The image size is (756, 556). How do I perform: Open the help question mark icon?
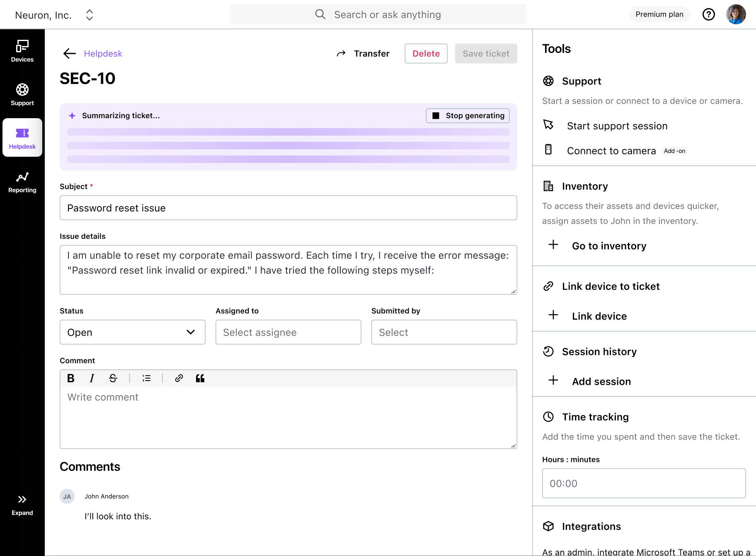pos(708,15)
